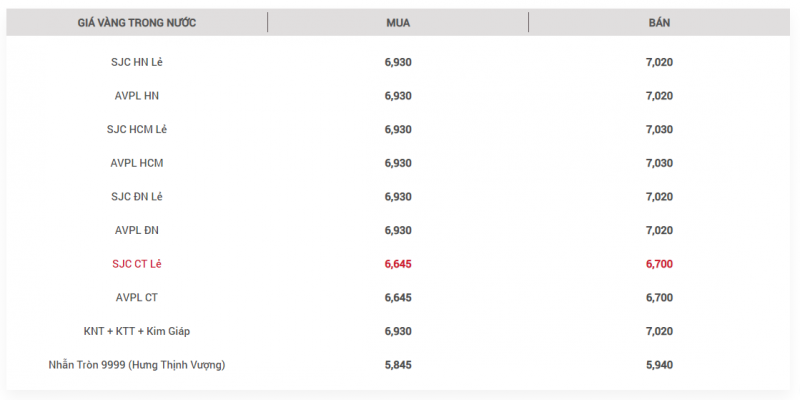Click the red 6,700 sell price for SJC CT Lẻ
800x400 pixels.
pos(659,264)
